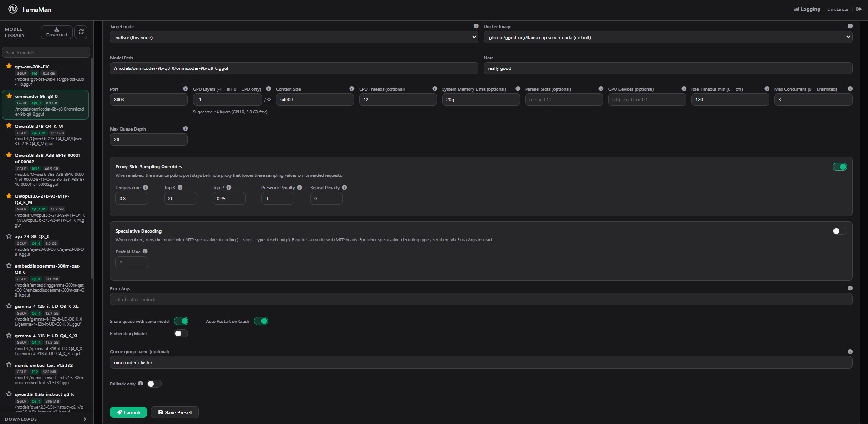Show info for Top P

pos(229,187)
